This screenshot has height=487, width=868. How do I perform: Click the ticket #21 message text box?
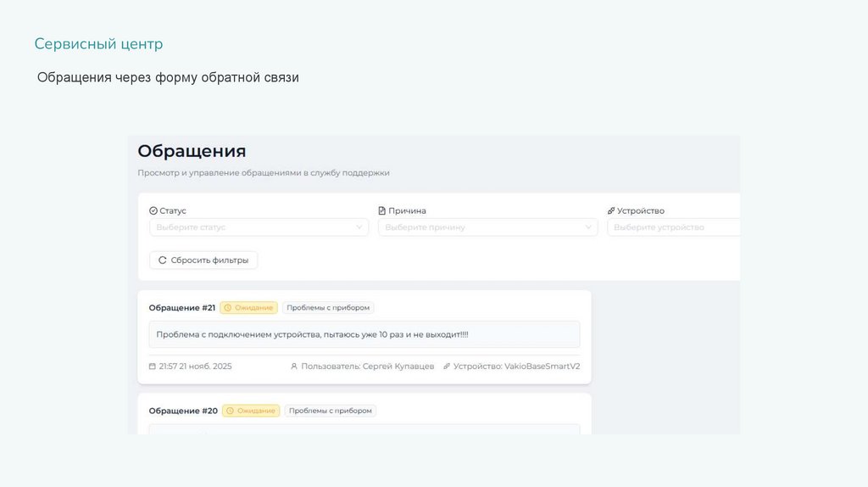364,334
